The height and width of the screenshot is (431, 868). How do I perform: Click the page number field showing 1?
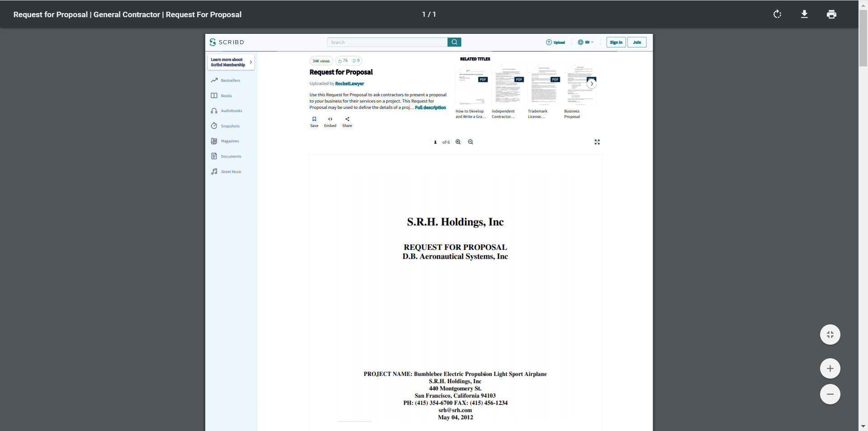click(435, 142)
